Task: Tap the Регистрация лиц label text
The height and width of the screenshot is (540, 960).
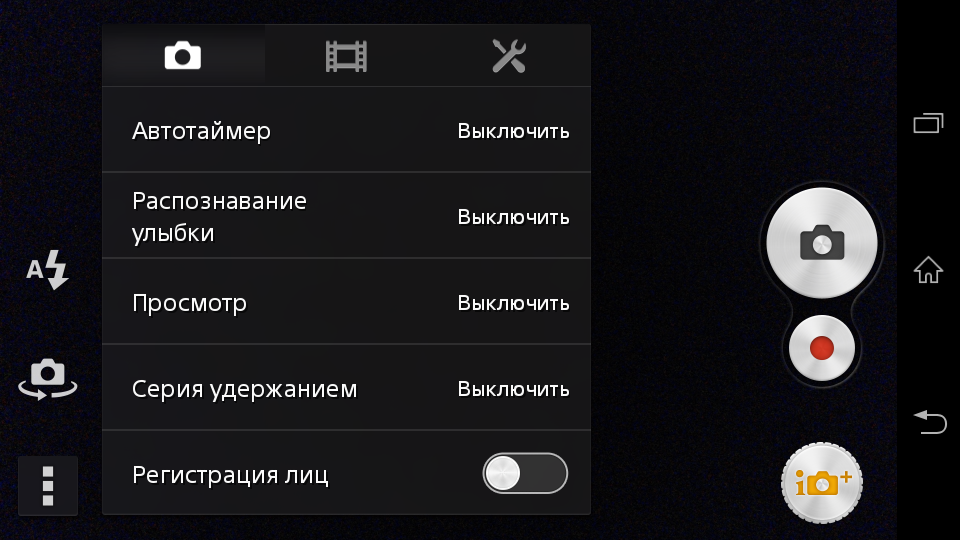Action: (230, 475)
